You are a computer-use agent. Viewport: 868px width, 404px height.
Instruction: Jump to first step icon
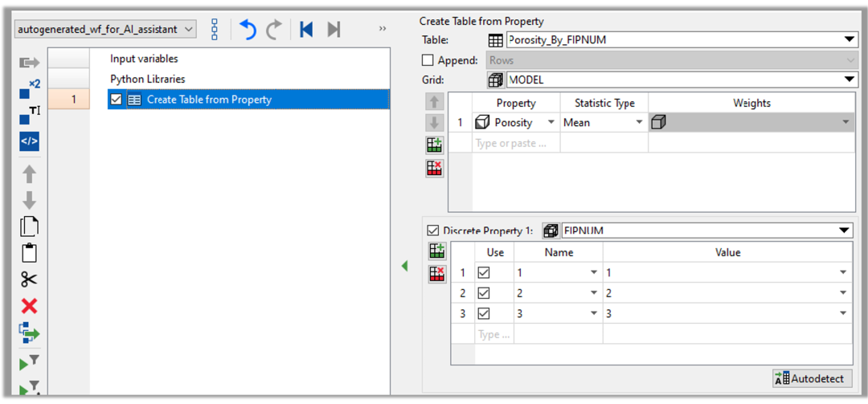[x=306, y=30]
